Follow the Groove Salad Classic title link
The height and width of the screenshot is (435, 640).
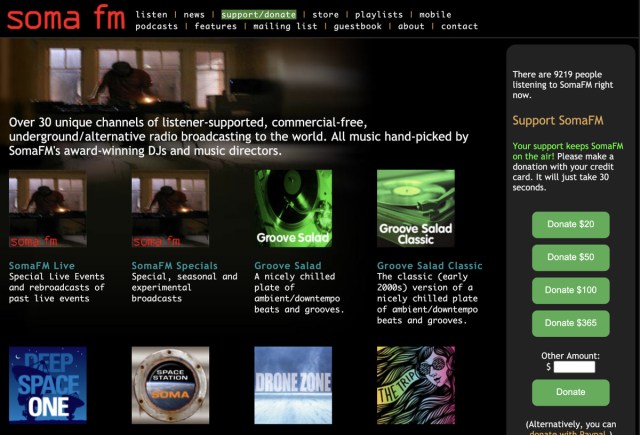pyautogui.click(x=429, y=266)
